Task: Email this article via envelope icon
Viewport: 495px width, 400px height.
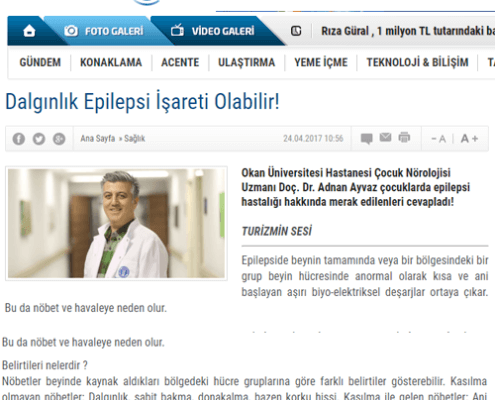Action: (385, 137)
